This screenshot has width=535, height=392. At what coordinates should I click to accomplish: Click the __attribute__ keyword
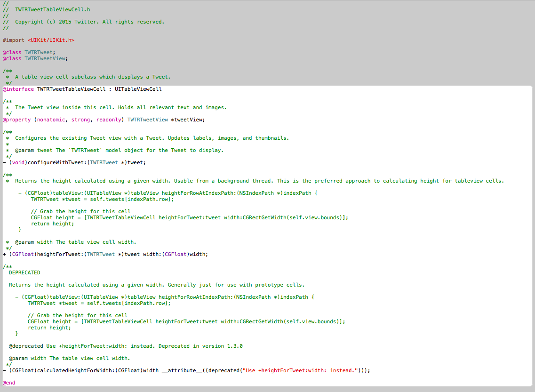(x=182, y=370)
